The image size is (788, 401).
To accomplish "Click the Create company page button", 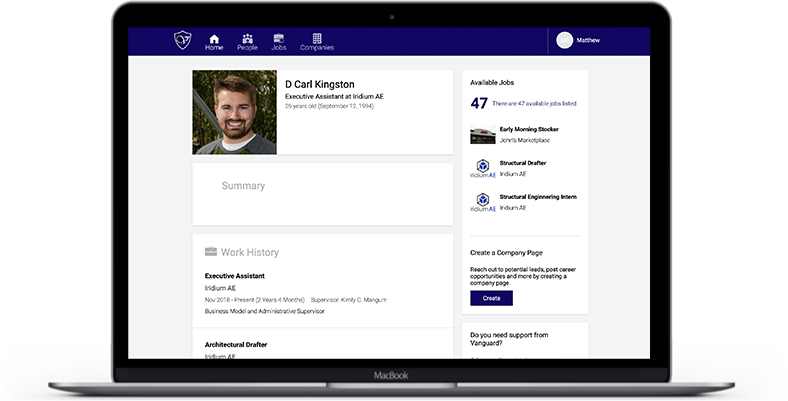I will (491, 298).
